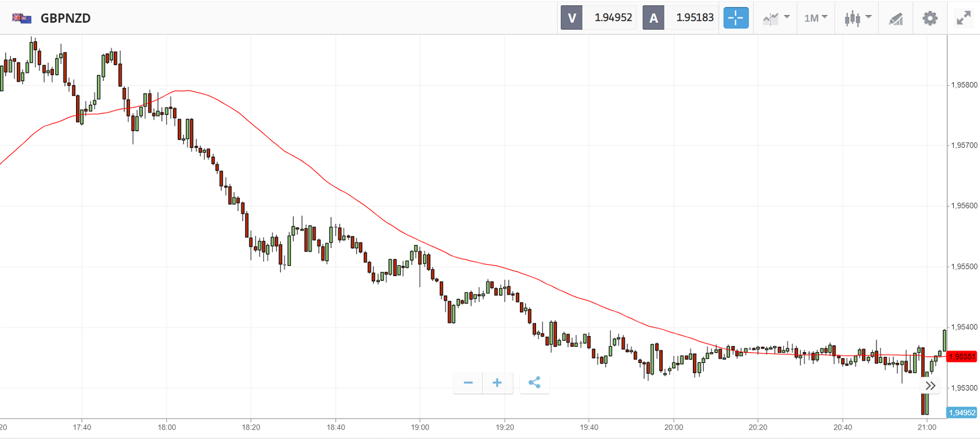Click the 1.95600 price axis label

click(x=964, y=206)
